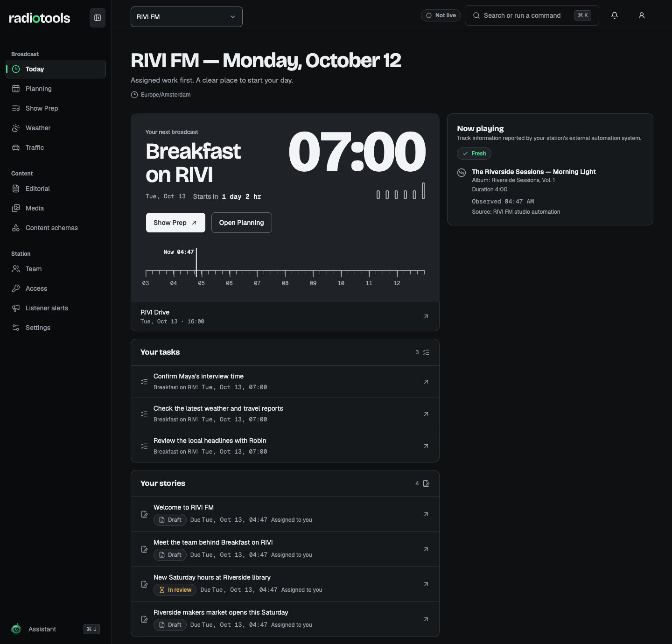
Task: Open Access in sidebar
Action: [56, 288]
